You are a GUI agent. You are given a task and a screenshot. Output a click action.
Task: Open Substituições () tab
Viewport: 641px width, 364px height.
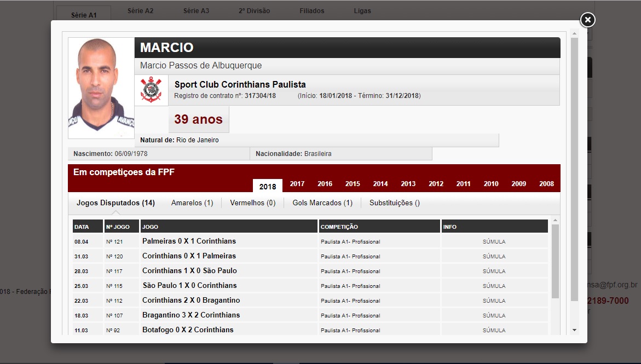coord(395,203)
